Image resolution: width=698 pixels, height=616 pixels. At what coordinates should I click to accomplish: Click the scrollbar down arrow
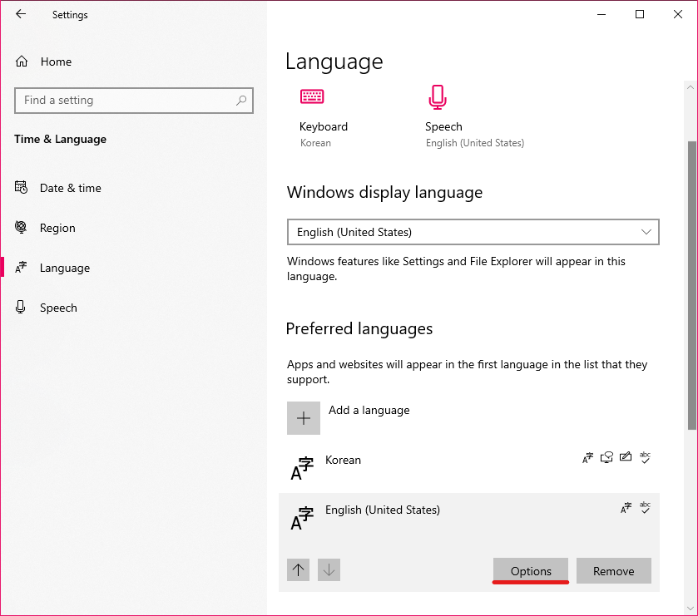pos(691,608)
